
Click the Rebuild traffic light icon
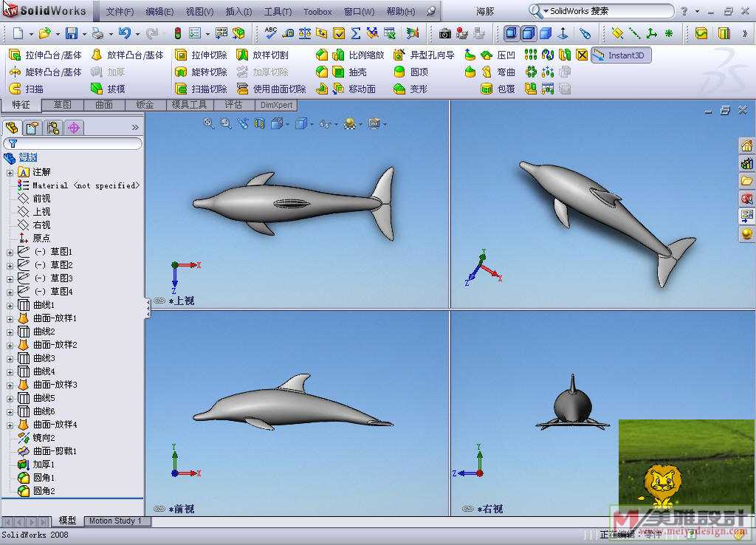pyautogui.click(x=177, y=33)
